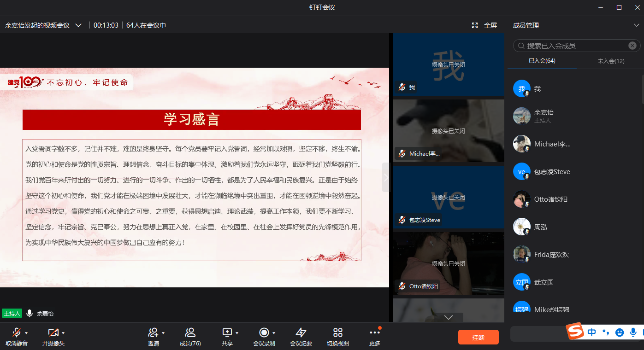Clear the member search field
644x350 pixels.
click(x=632, y=46)
